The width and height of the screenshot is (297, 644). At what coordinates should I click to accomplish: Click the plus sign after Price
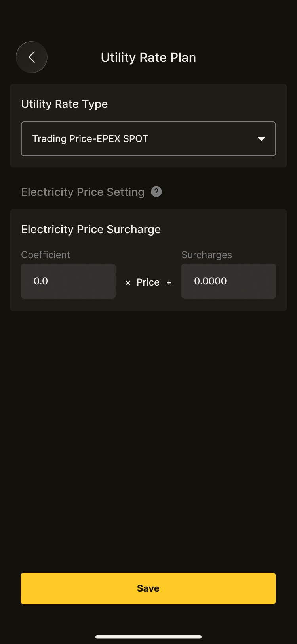tap(169, 283)
